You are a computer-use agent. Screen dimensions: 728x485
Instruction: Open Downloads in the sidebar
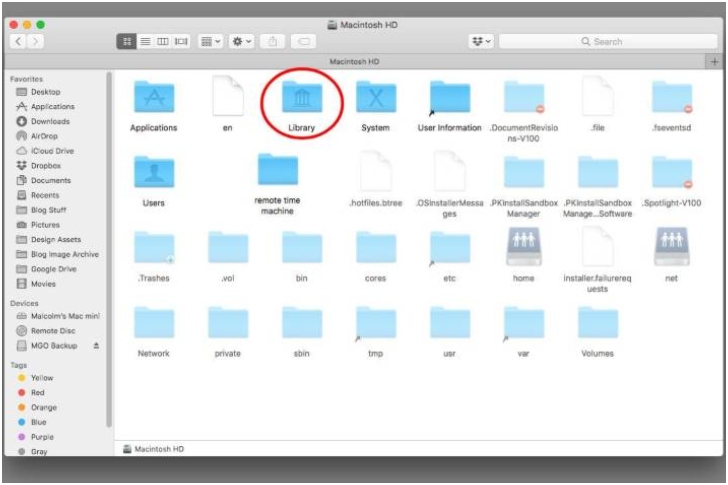click(43, 122)
